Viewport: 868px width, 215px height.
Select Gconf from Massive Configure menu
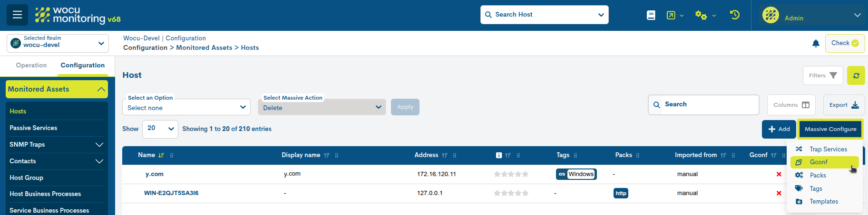pyautogui.click(x=819, y=162)
